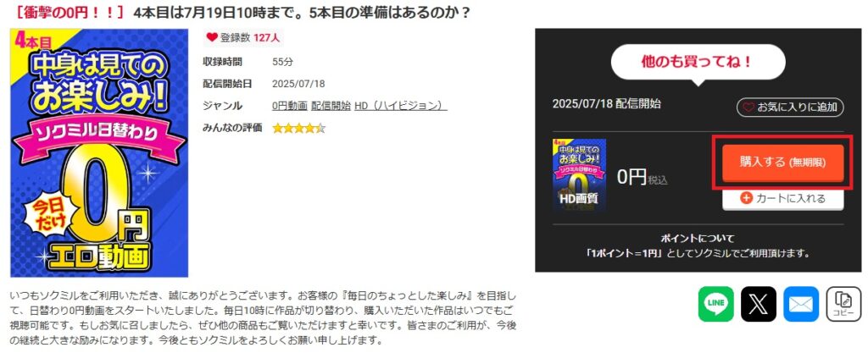Add item using カートに入れる button
Screen dimensions: 868x353
[782, 199]
